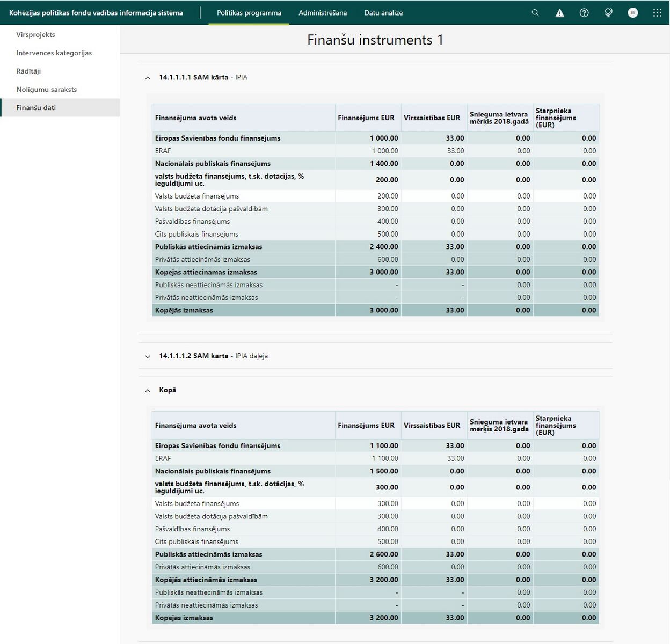Screen dimensions: 670x644
Task: Expand the 14.1.1.1.2 SAM kārta section
Action: [148, 356]
